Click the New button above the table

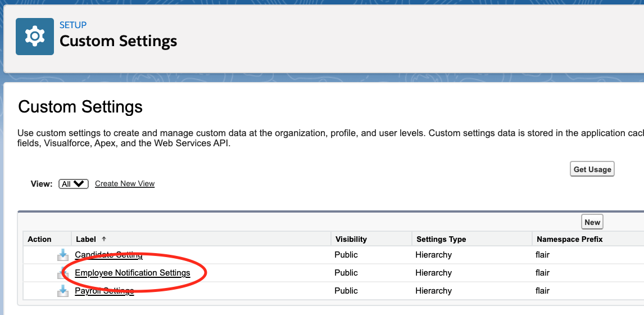592,222
